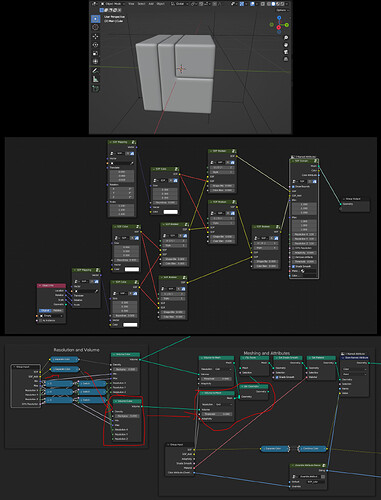This screenshot has height=500, width=381.
Task: Select the Add Cube tool
Action: 95,88
